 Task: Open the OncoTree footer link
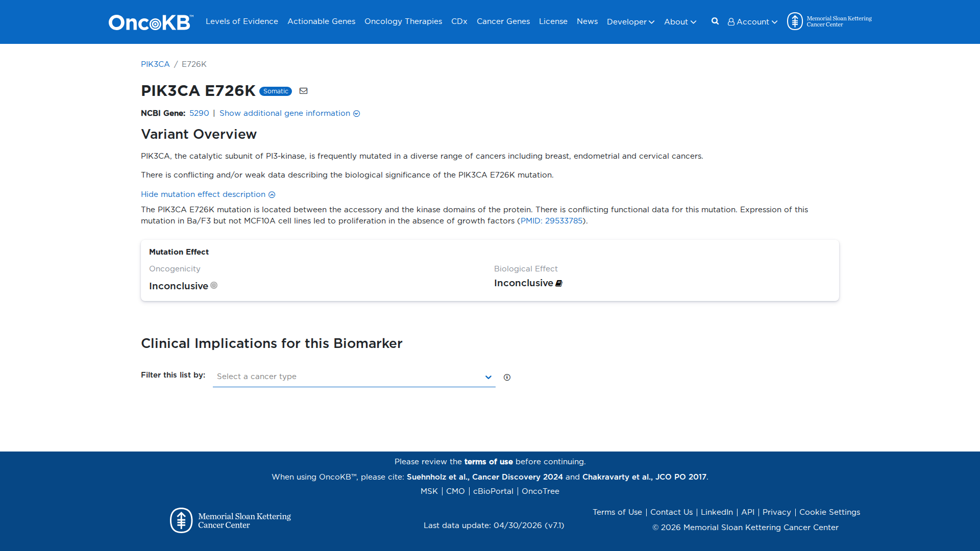[540, 491]
